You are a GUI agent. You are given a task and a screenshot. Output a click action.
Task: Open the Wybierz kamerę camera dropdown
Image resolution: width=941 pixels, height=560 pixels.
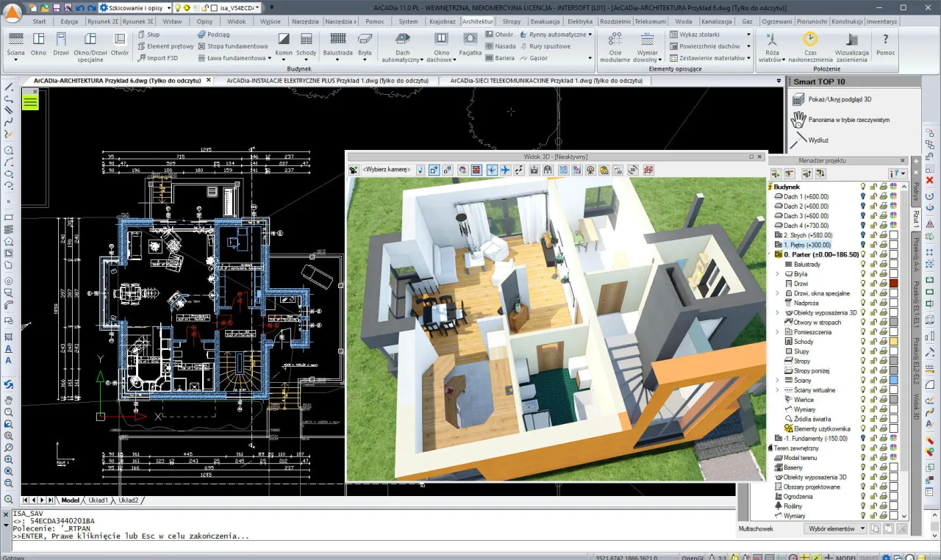[419, 170]
